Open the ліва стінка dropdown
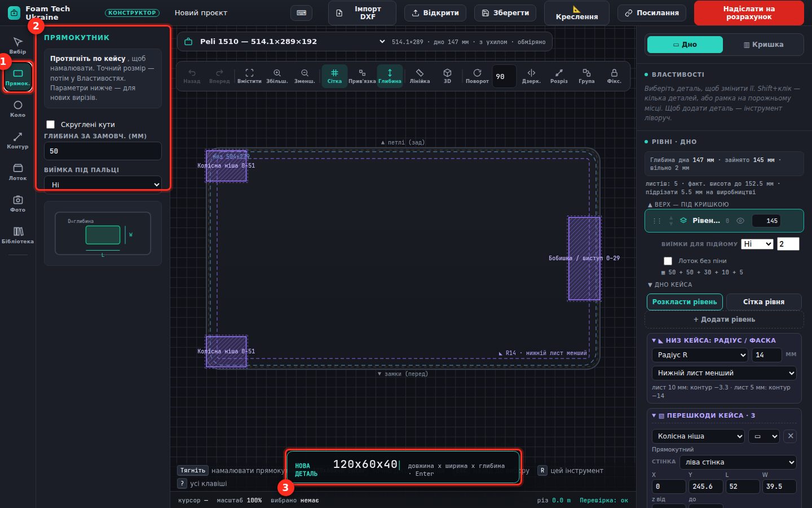The width and height of the screenshot is (812, 508). [738, 462]
